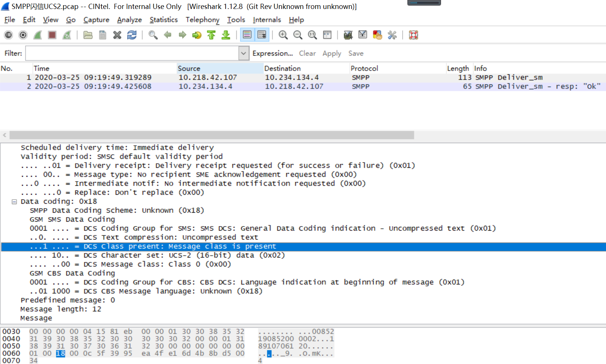Select DCS Character set UCS-2 line
The image size is (606, 364).
[157, 255]
